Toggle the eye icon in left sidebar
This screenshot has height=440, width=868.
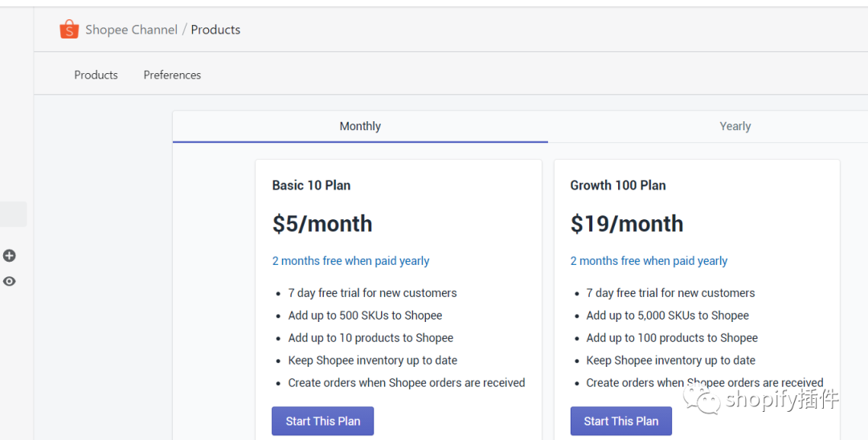pyautogui.click(x=10, y=281)
